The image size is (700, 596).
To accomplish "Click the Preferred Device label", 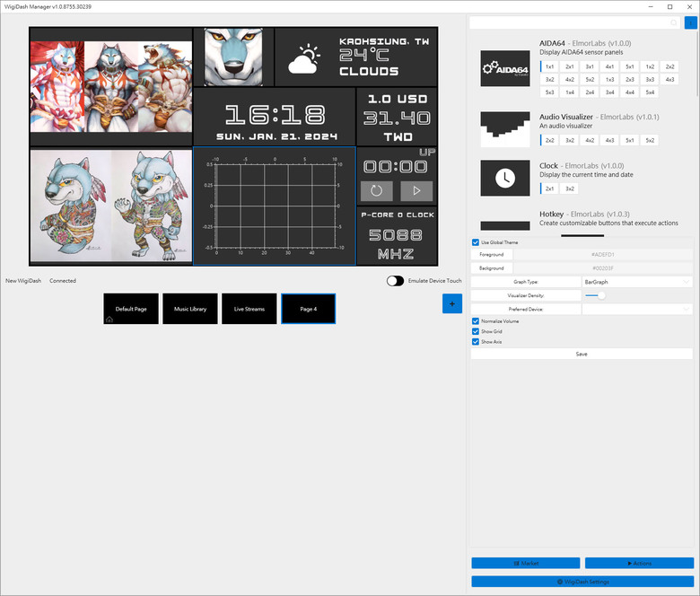I will coord(526,309).
